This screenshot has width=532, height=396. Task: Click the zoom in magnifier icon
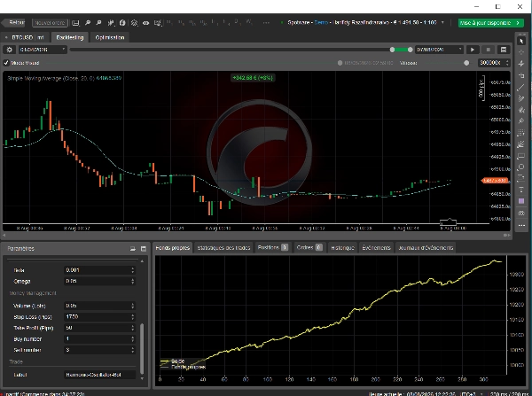click(88, 23)
